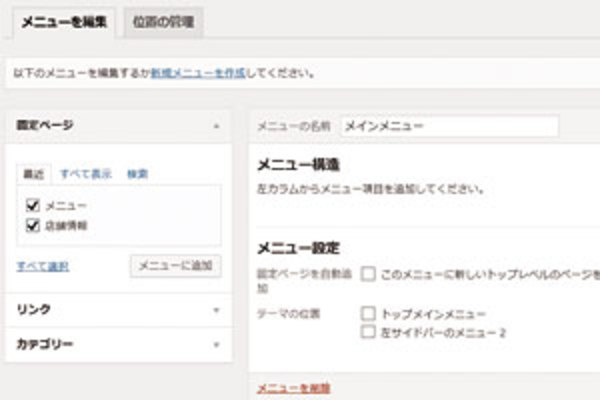Select the 最近 sub-tab

coord(34,174)
